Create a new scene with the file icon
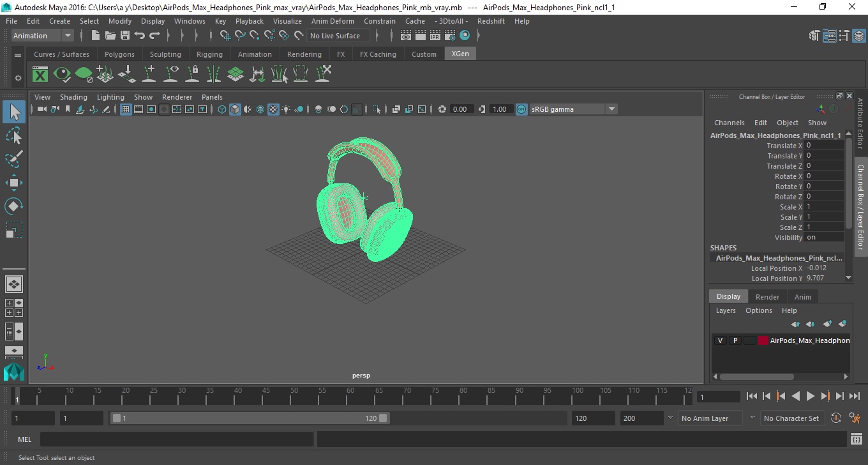 click(x=96, y=36)
